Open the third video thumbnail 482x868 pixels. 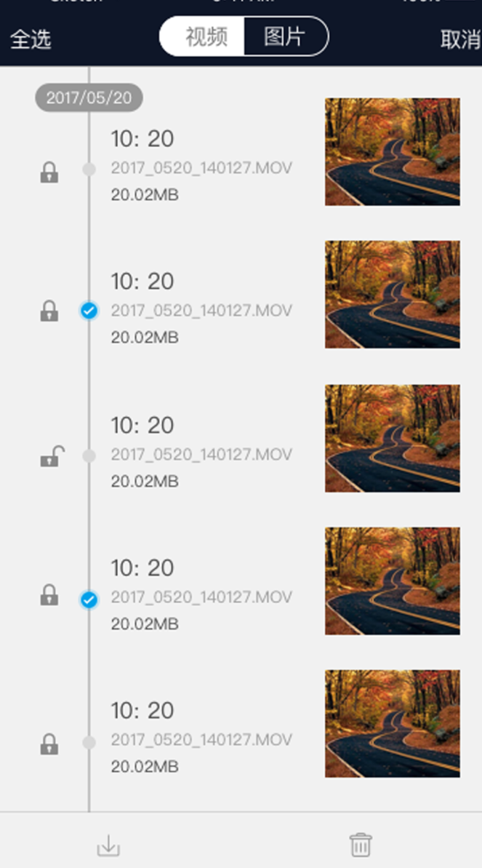392,438
